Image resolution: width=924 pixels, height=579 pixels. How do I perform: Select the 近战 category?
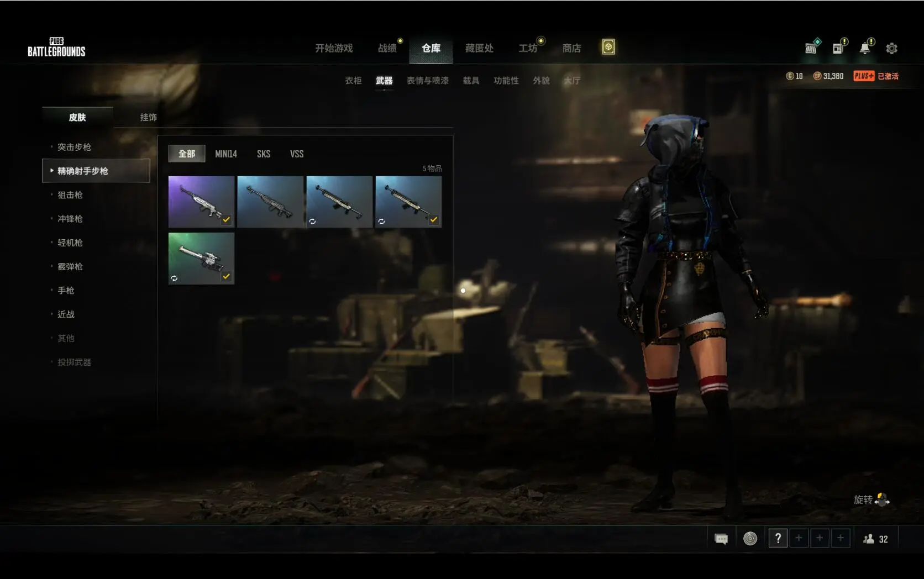pyautogui.click(x=66, y=314)
